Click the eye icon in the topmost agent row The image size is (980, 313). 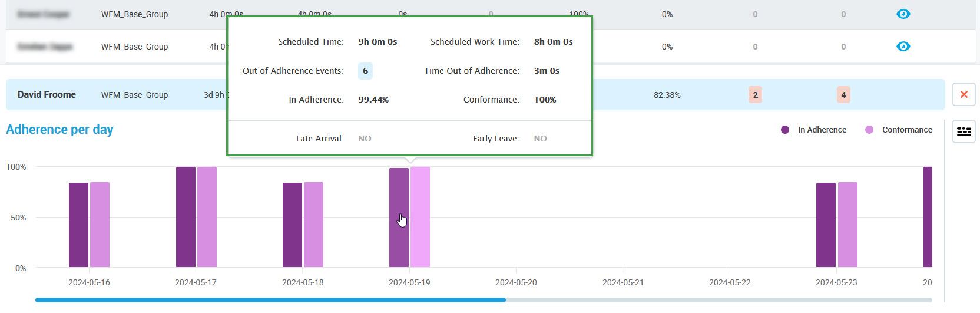[903, 14]
